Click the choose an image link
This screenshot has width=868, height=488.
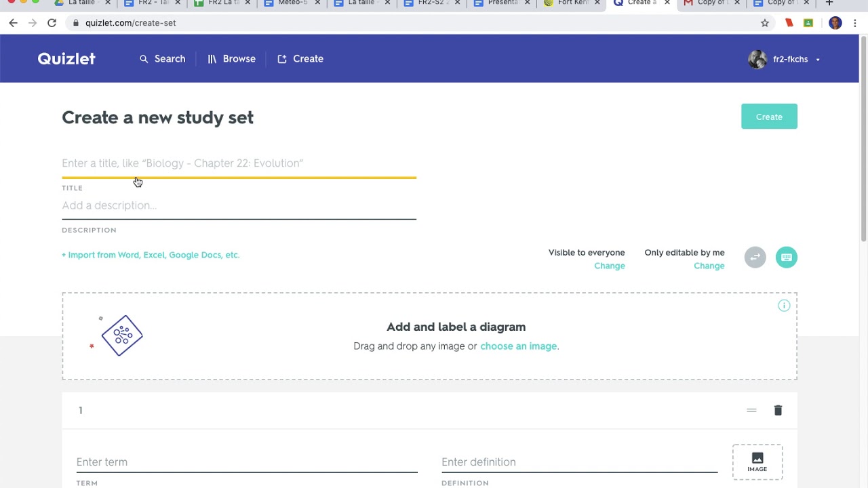(x=518, y=346)
